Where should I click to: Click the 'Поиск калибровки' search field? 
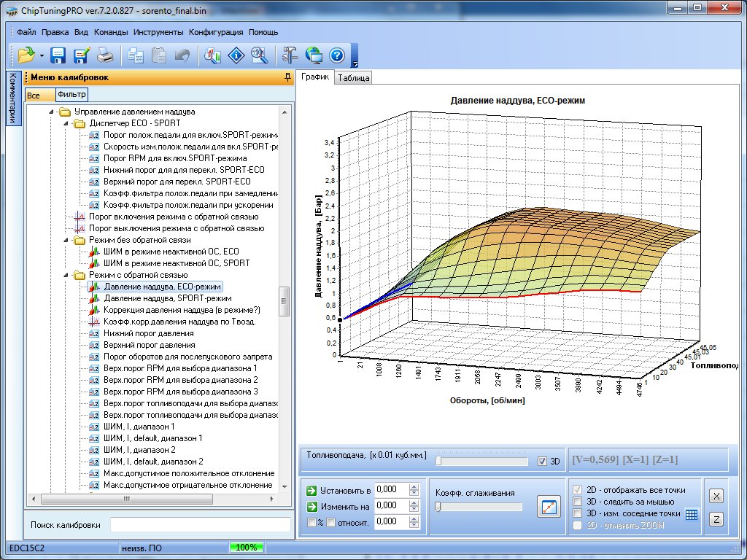pos(199,525)
